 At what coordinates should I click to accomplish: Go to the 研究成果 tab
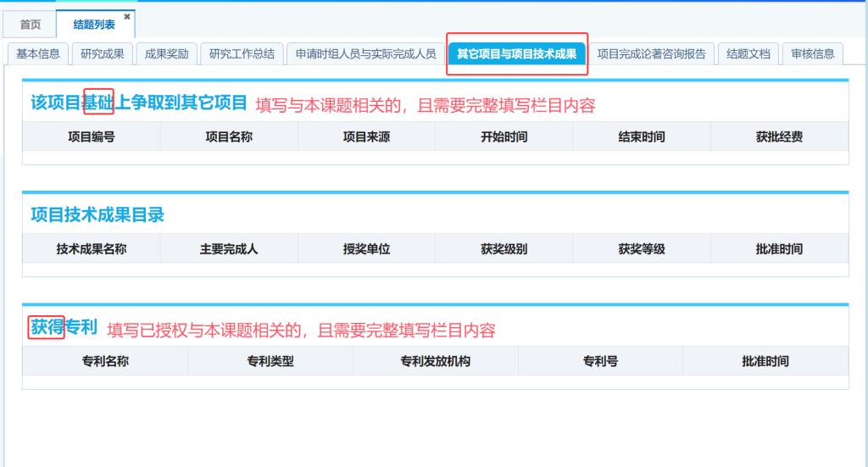(x=103, y=53)
